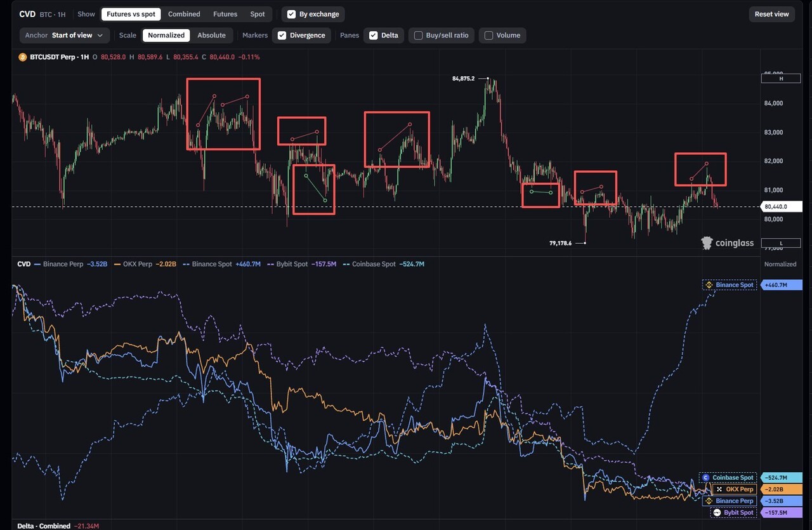Click the Binance Spot legend entry
The image size is (812, 530).
pyautogui.click(x=220, y=264)
